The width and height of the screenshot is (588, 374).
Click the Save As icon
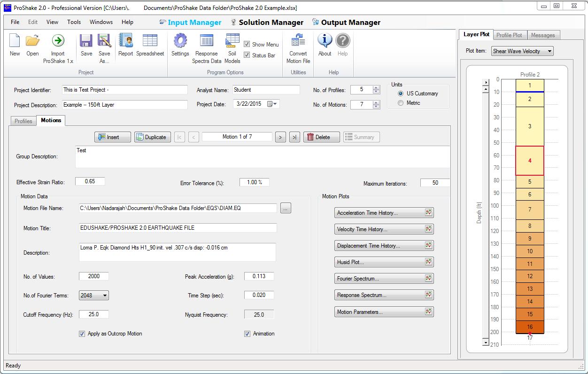[x=104, y=41]
